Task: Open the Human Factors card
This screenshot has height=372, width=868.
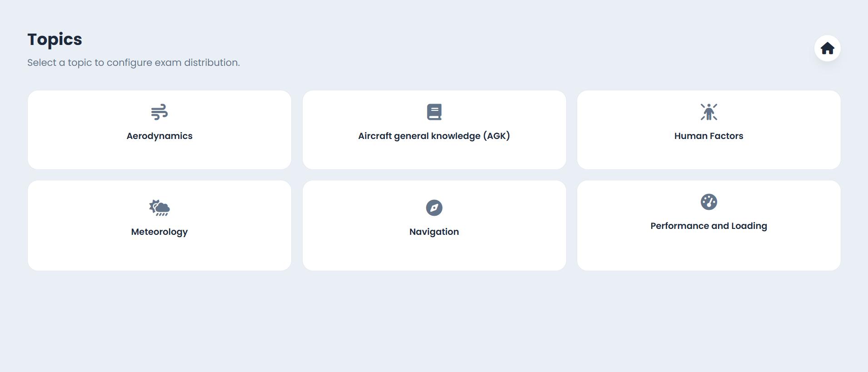Action: point(708,154)
